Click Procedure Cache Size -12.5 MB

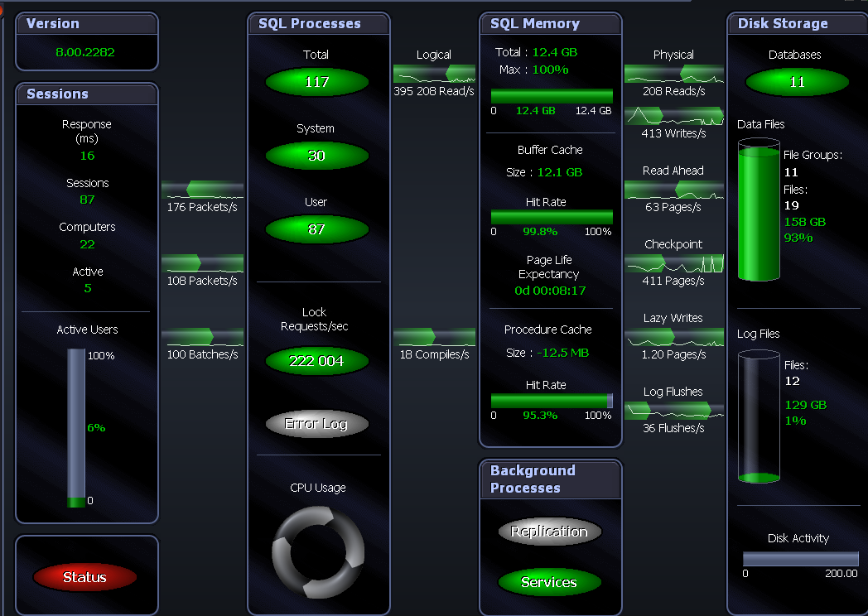click(x=563, y=353)
